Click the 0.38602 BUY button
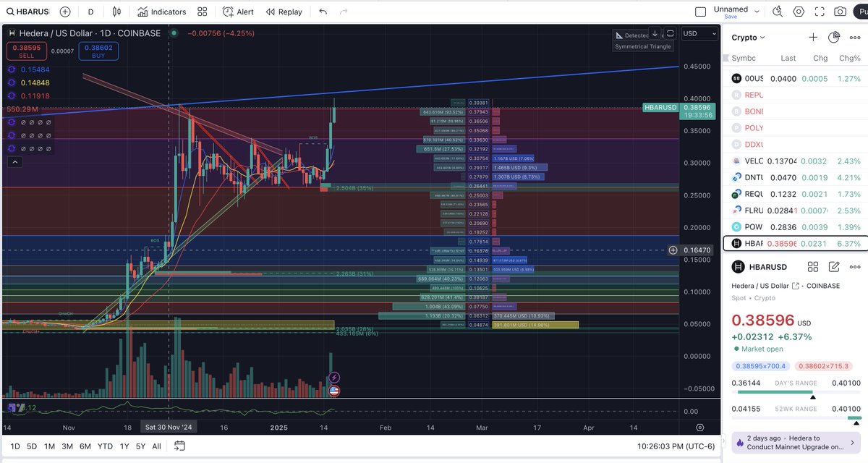868x463 pixels. (x=98, y=51)
